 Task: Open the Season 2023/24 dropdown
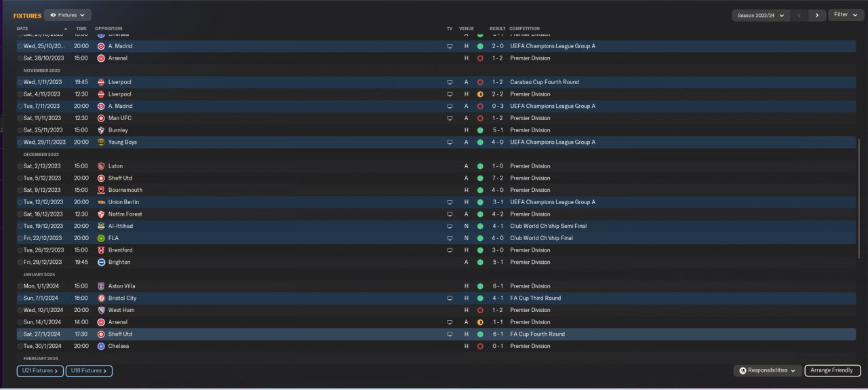pos(761,15)
